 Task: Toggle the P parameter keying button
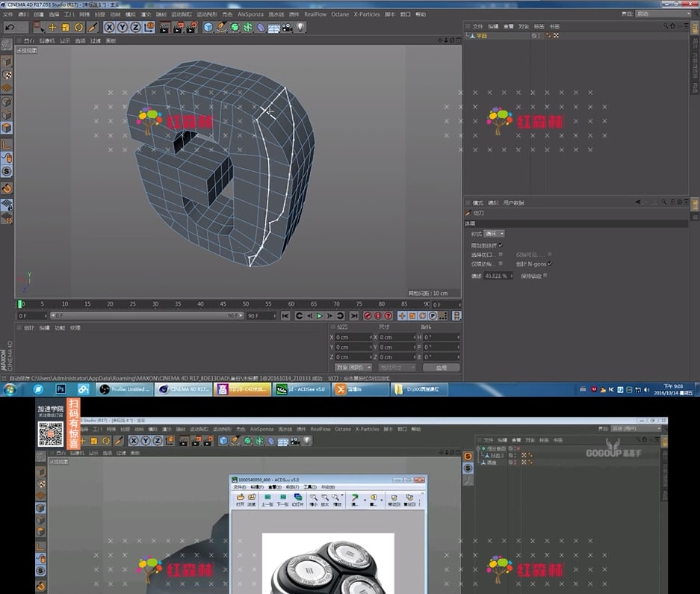[x=433, y=316]
